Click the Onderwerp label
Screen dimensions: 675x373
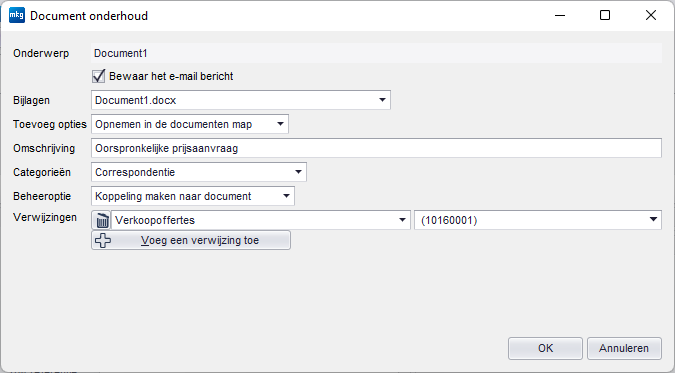41,53
